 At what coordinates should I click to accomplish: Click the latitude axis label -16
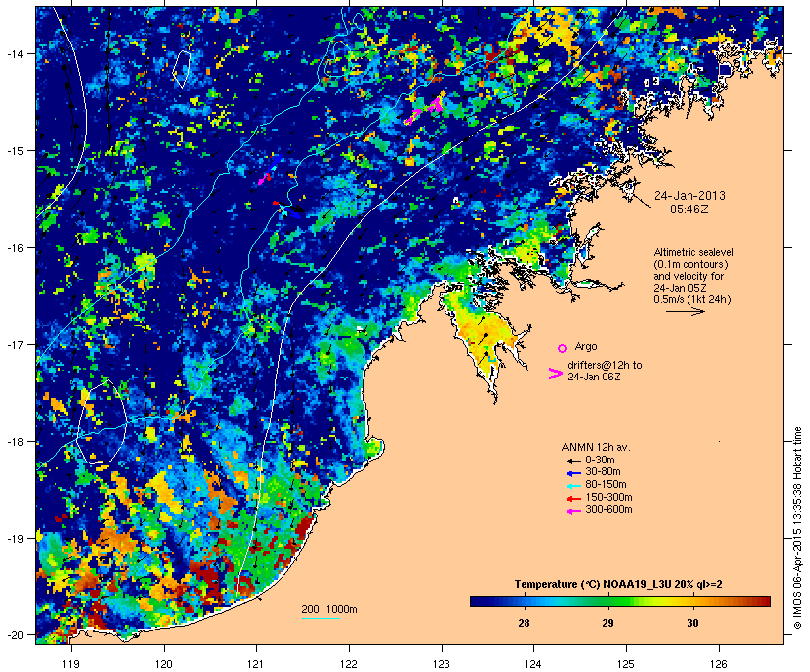pyautogui.click(x=13, y=248)
